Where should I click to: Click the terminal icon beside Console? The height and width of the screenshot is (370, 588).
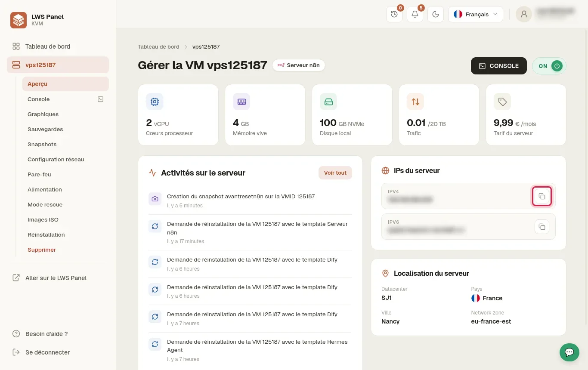(100, 99)
